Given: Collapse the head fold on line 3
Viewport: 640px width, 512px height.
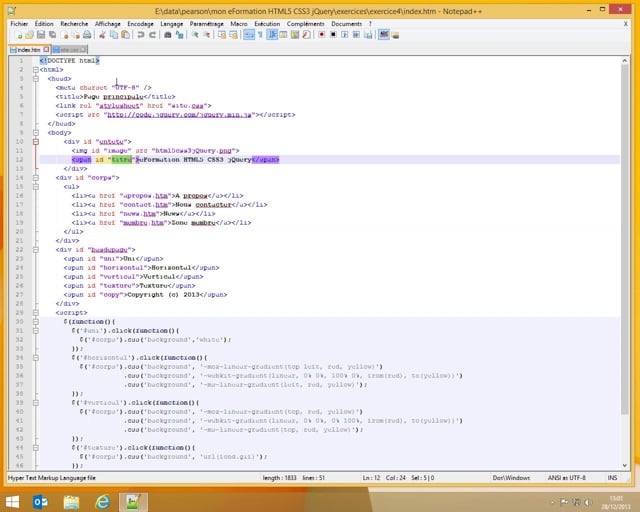Looking at the screenshot, I should pyautogui.click(x=36, y=79).
